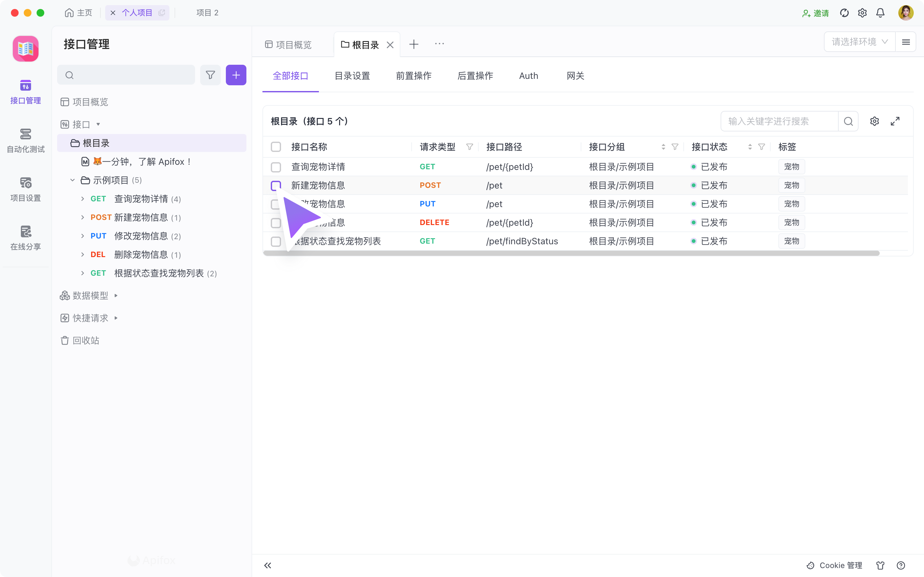Open Cookie 管理 at bottom right
This screenshot has height=577, width=924.
point(834,565)
